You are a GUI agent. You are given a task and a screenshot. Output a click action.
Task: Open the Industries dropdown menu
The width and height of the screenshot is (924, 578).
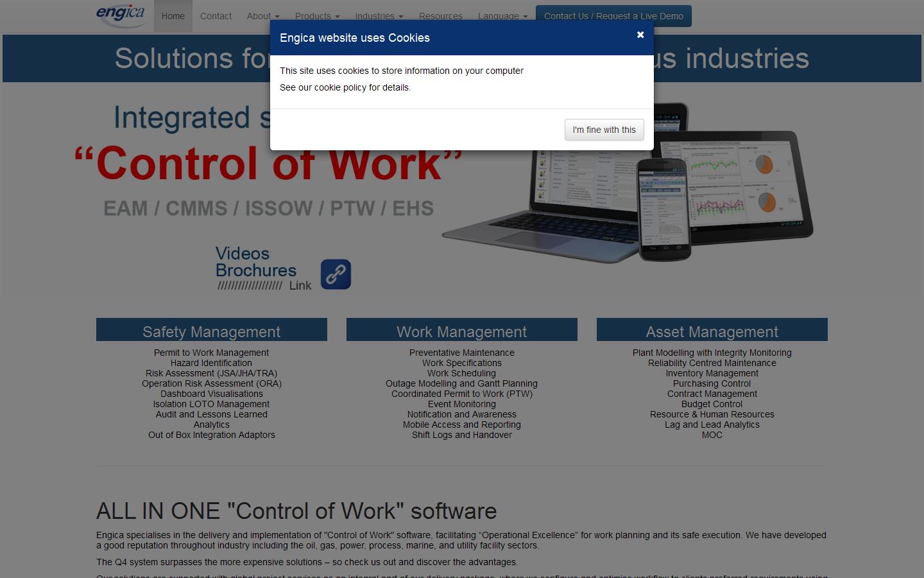tap(379, 16)
